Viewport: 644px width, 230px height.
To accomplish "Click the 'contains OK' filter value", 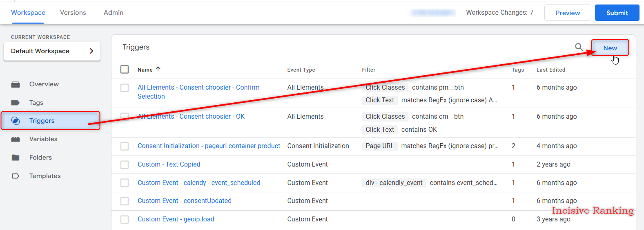I will pos(419,130).
